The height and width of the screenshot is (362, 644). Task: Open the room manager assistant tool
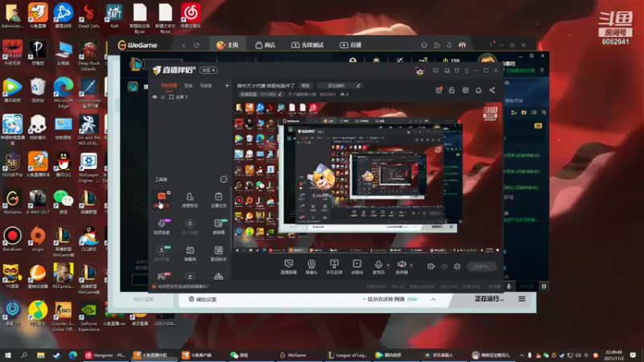190,200
